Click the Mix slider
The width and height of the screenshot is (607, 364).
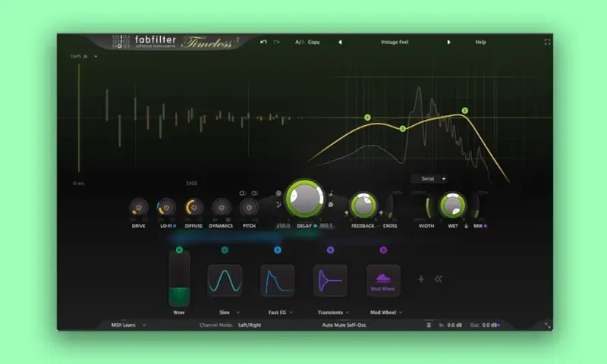click(476, 206)
